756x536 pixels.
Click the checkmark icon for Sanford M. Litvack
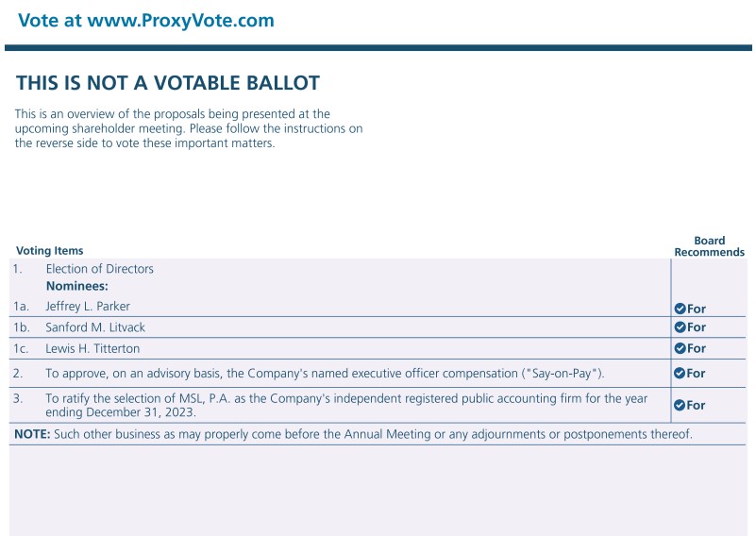click(x=679, y=327)
